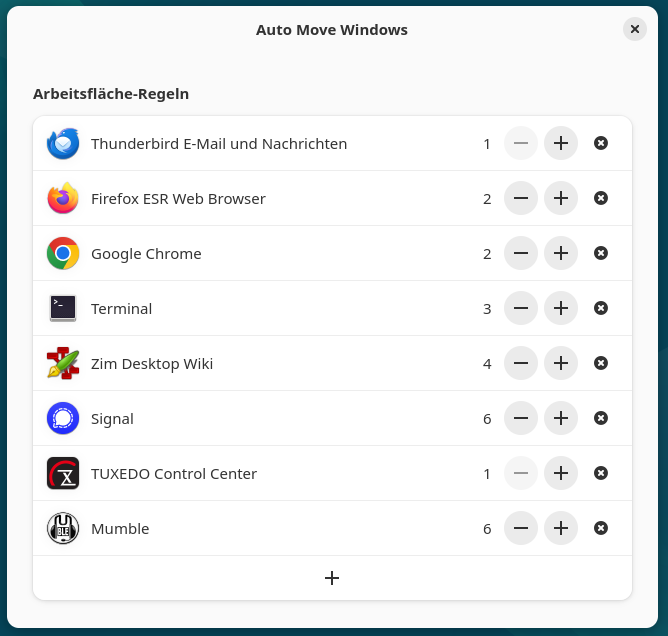668x636 pixels.
Task: Click the Zim Desktop Wiki icon
Action: pos(63,363)
